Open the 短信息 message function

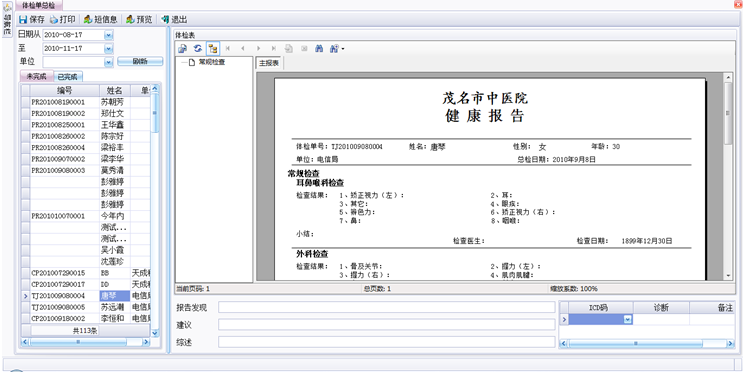[x=100, y=19]
